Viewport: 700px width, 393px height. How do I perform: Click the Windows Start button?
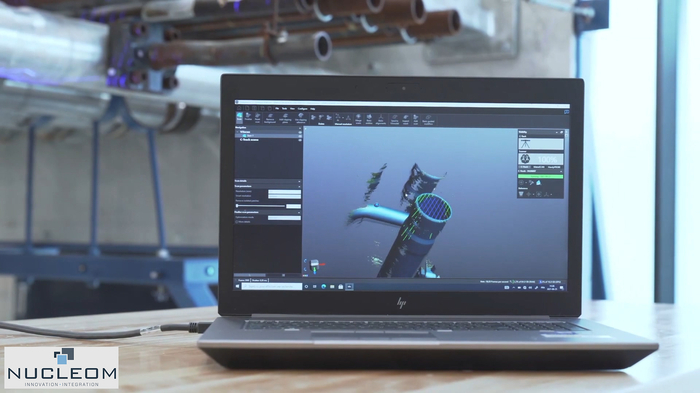point(237,286)
